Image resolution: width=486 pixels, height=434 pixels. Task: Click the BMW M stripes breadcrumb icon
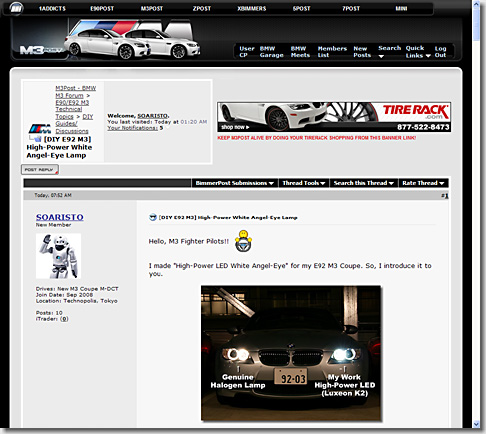coord(40,129)
